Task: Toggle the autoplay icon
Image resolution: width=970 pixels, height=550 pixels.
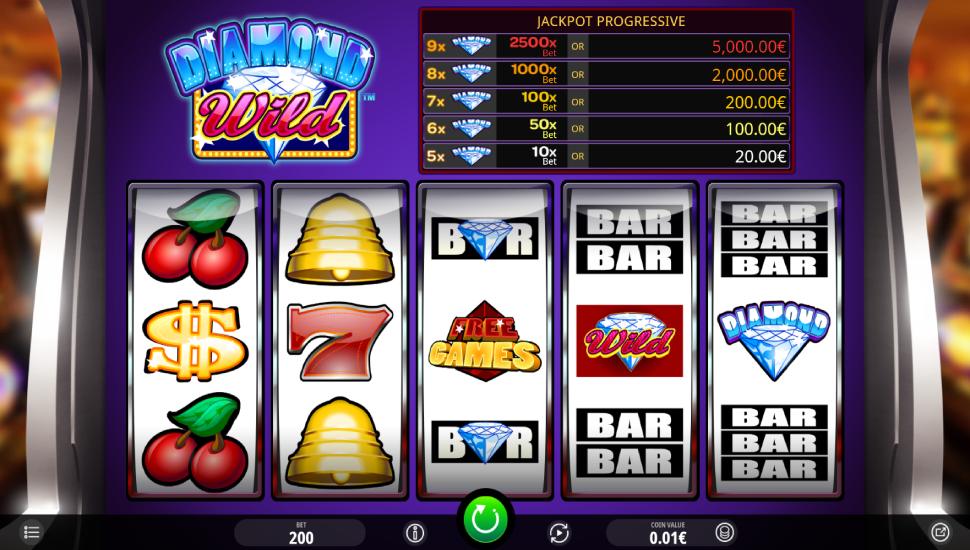Action: click(559, 533)
